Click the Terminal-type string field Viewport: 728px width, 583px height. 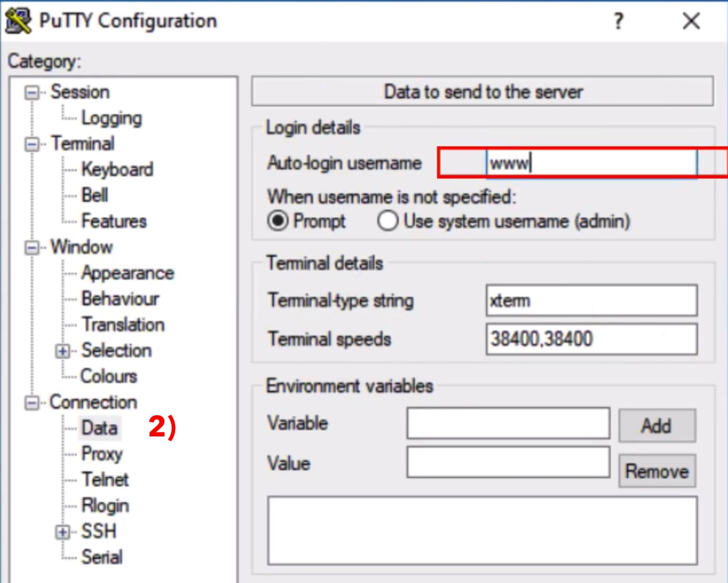click(x=592, y=300)
